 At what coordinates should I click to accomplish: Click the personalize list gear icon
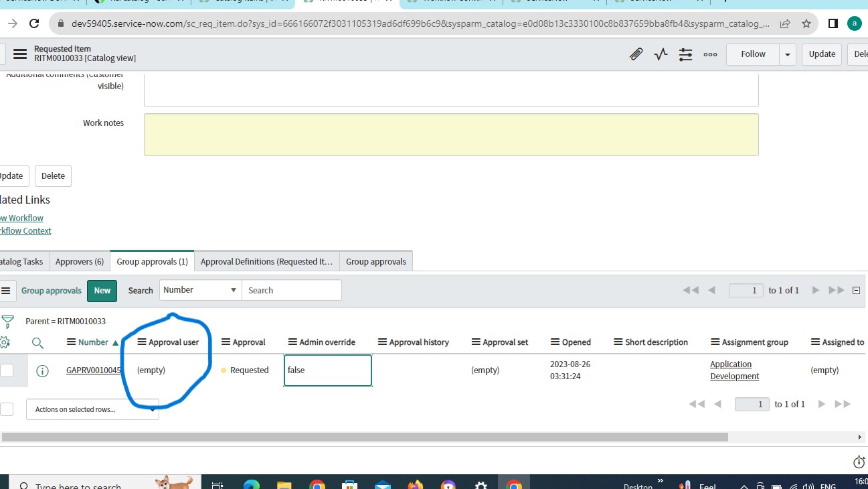7,342
